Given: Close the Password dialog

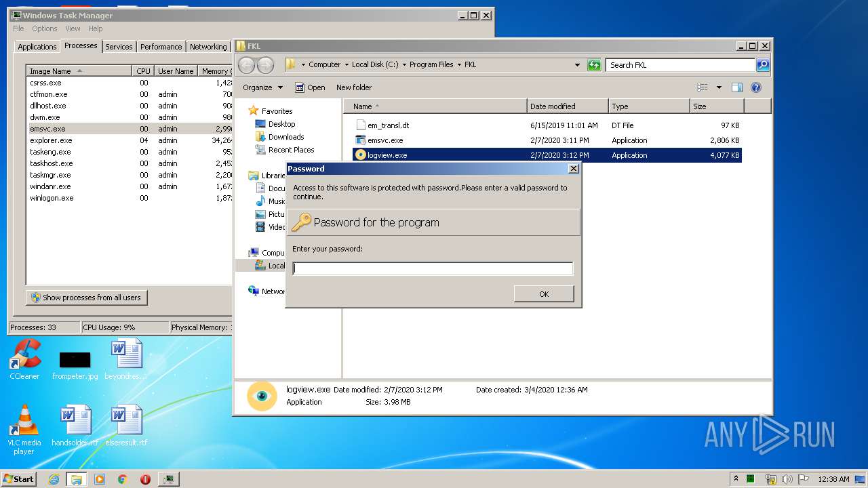Looking at the screenshot, I should point(573,169).
